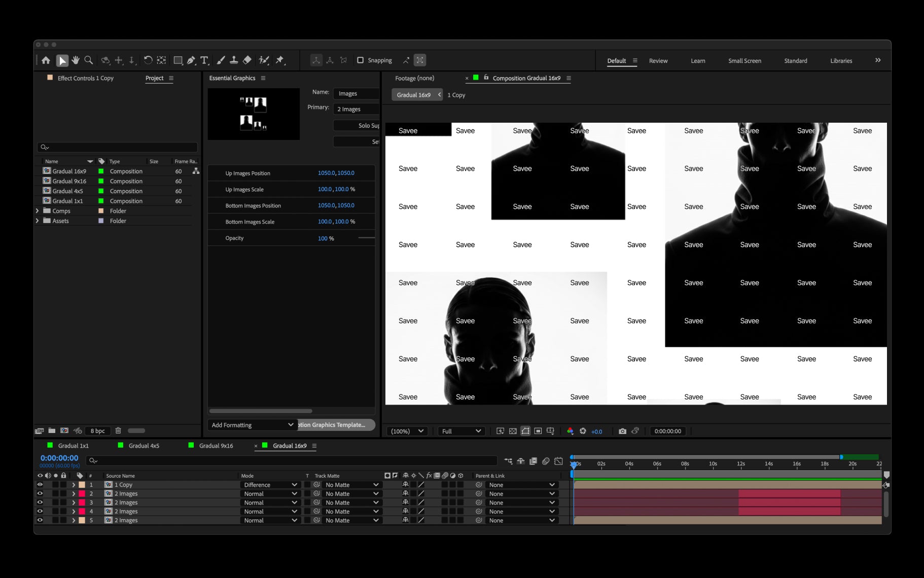
Task: Open the Difference blending mode dropdown
Action: click(270, 485)
